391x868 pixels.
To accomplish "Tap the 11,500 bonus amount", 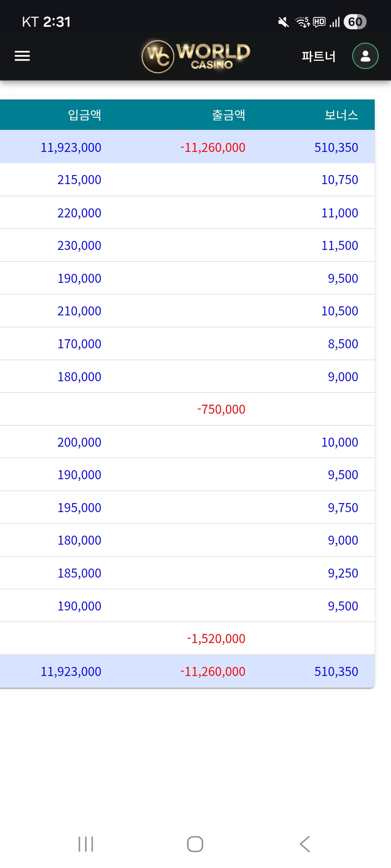I will 340,246.
